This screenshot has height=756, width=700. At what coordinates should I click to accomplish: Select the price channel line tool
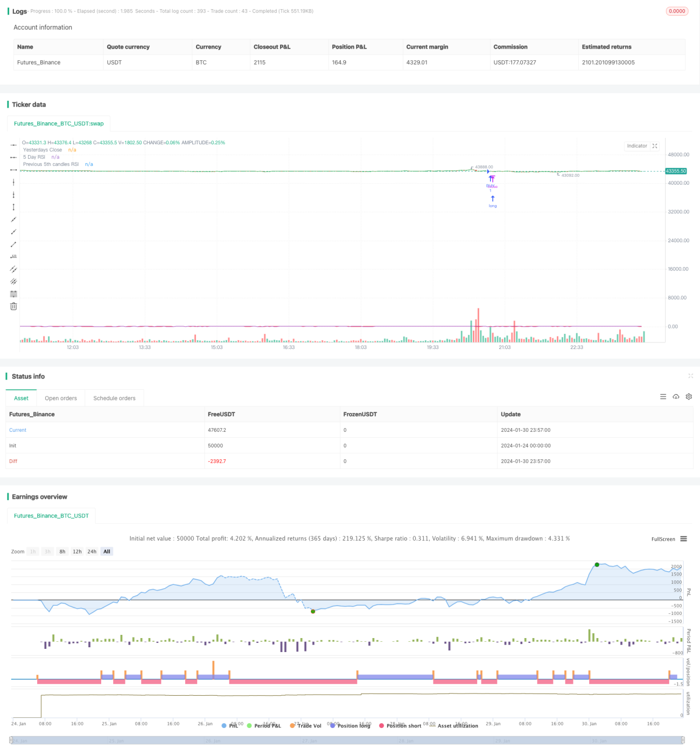click(x=13, y=269)
